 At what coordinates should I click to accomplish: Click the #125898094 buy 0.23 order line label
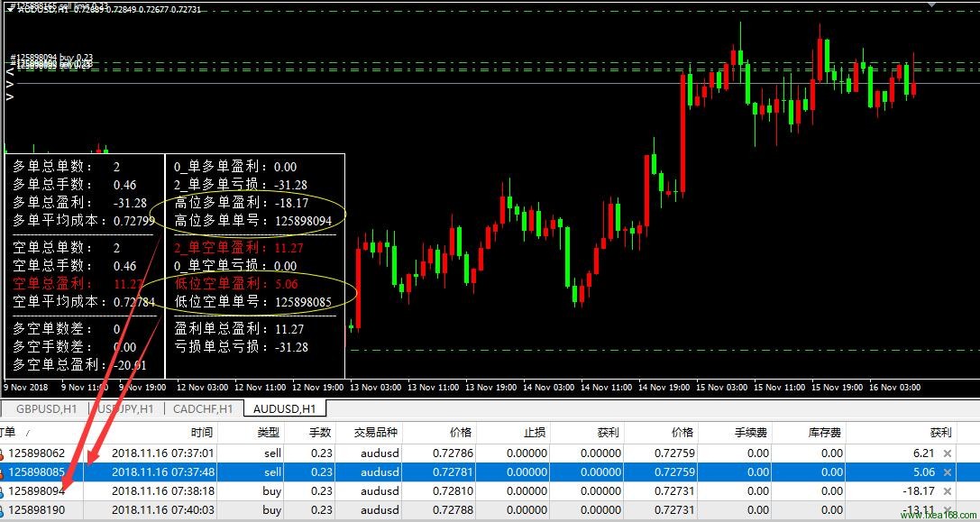[x=51, y=58]
